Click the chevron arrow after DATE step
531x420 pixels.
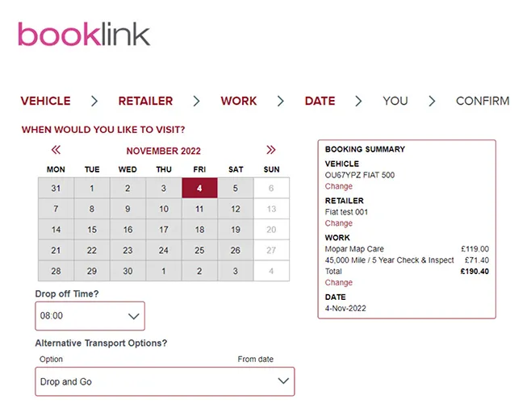click(x=358, y=102)
